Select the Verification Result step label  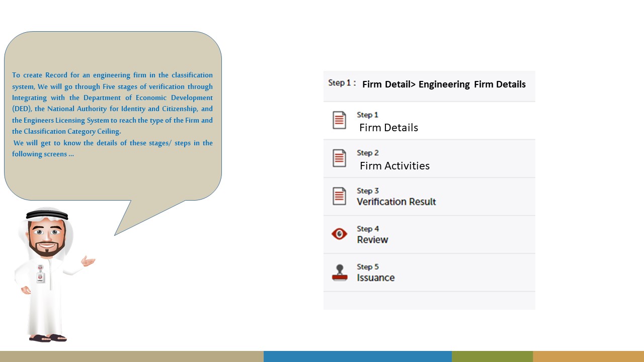(x=396, y=202)
